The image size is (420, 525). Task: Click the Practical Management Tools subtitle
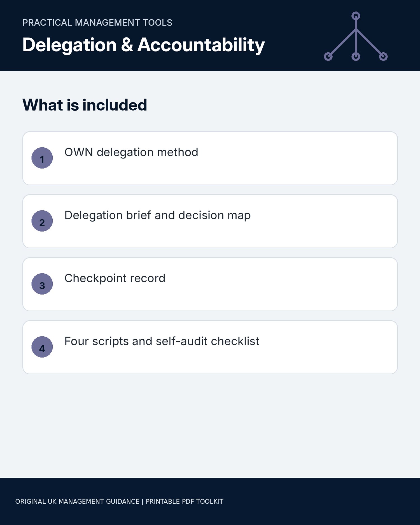coord(97,23)
